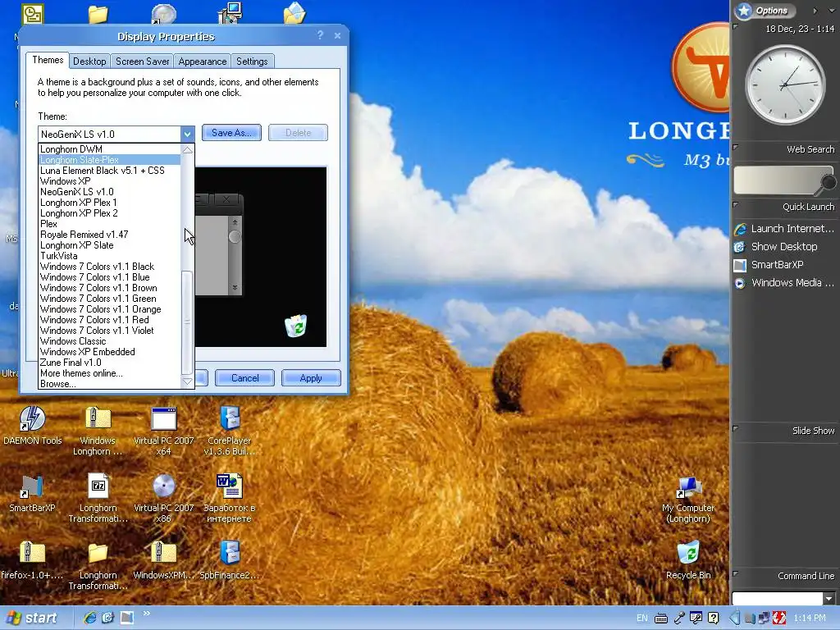Viewport: 840px width, 630px height.
Task: Open the Command Line history dropdown arrow
Action: click(x=830, y=598)
